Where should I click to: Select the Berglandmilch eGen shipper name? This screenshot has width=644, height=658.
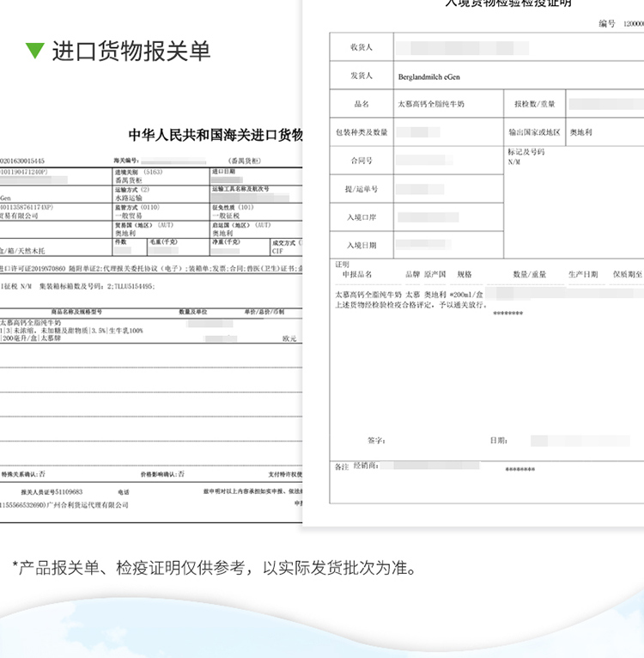click(428, 77)
